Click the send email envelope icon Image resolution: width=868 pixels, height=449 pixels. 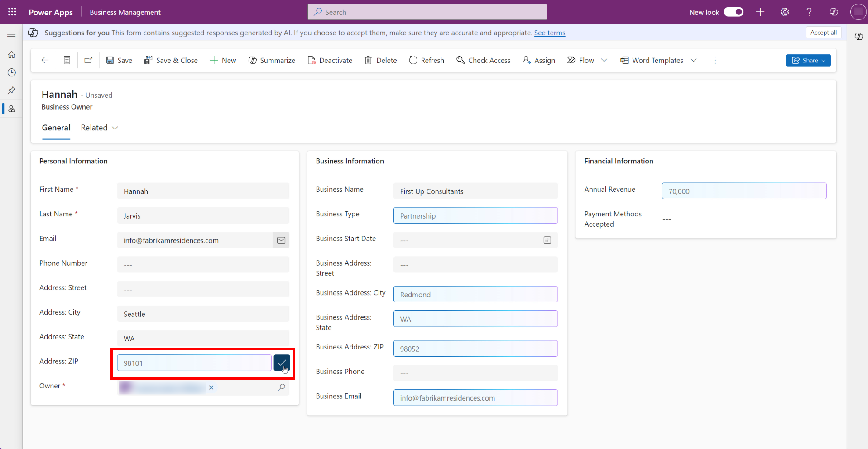[281, 240]
